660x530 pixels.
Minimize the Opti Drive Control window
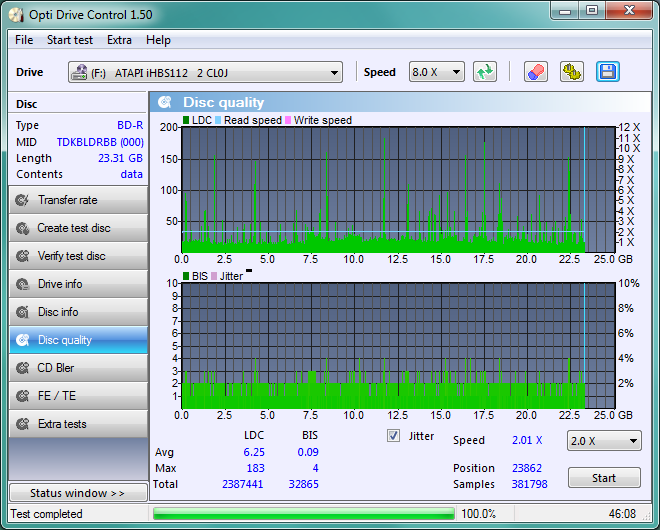564,11
